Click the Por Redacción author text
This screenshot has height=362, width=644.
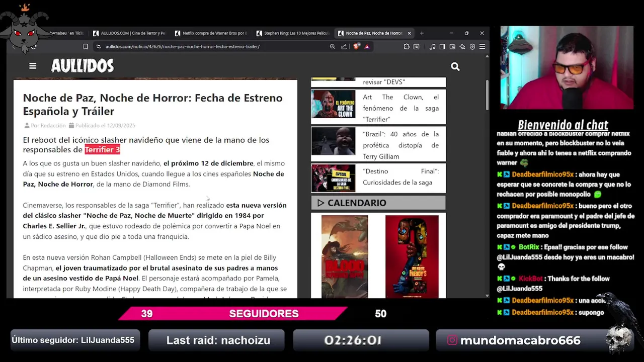48,126
